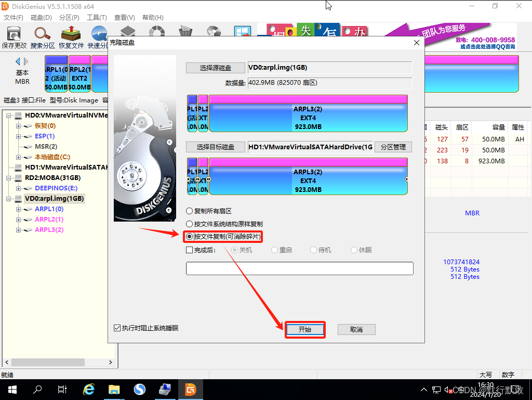Launch Internet Explorer from taskbar
The width and height of the screenshot is (532, 400).
coord(89,390)
